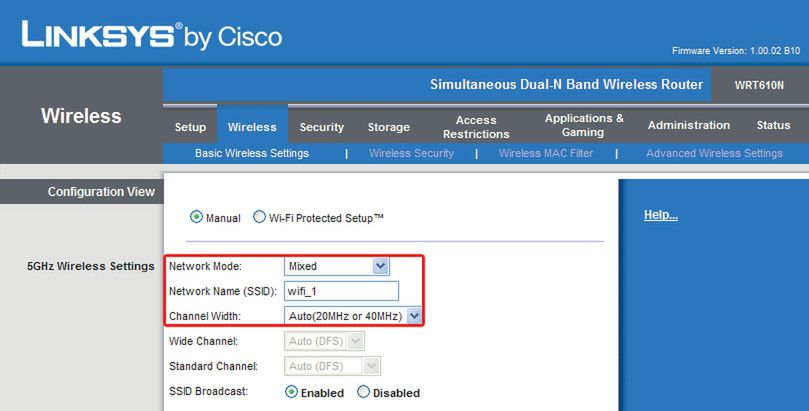The height and width of the screenshot is (411, 809).
Task: Switch to the Security tab
Action: coord(322,127)
